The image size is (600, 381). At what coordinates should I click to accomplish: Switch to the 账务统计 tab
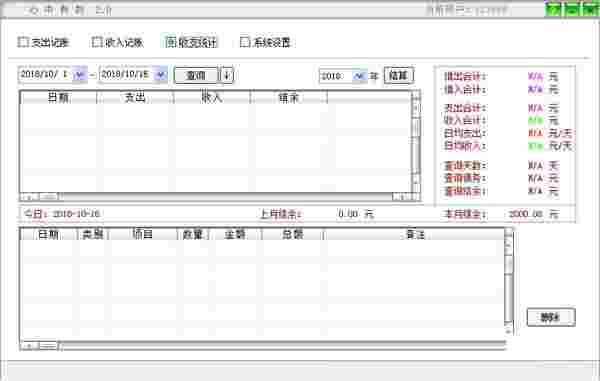192,42
